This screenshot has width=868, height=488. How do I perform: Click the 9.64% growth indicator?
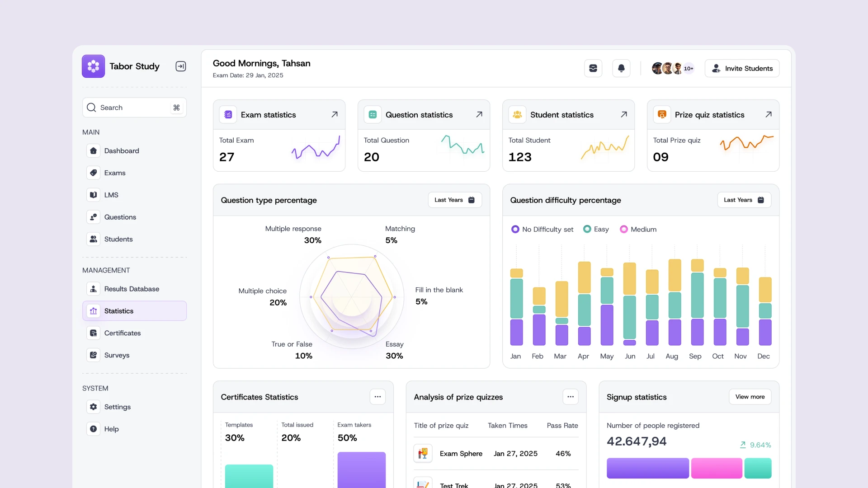pos(755,445)
